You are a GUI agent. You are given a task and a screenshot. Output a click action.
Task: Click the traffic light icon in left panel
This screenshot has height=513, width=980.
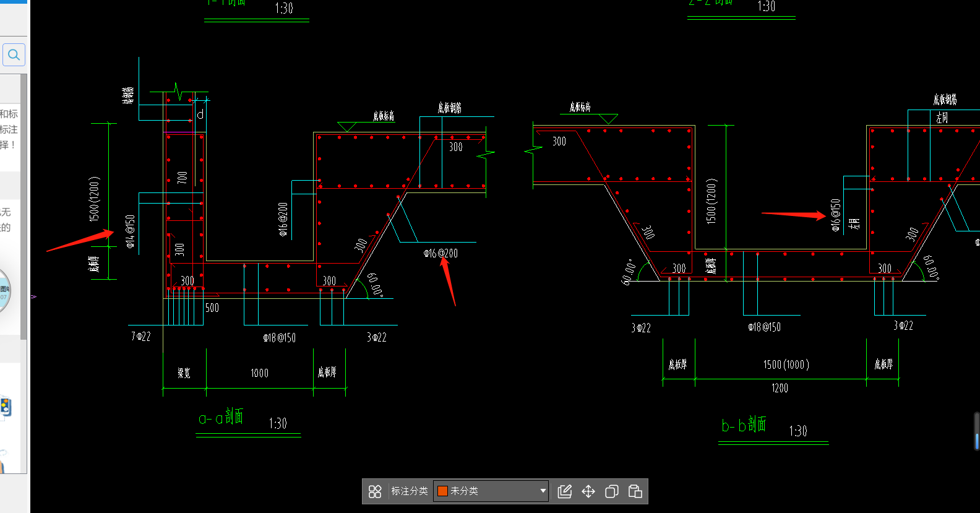(5, 407)
